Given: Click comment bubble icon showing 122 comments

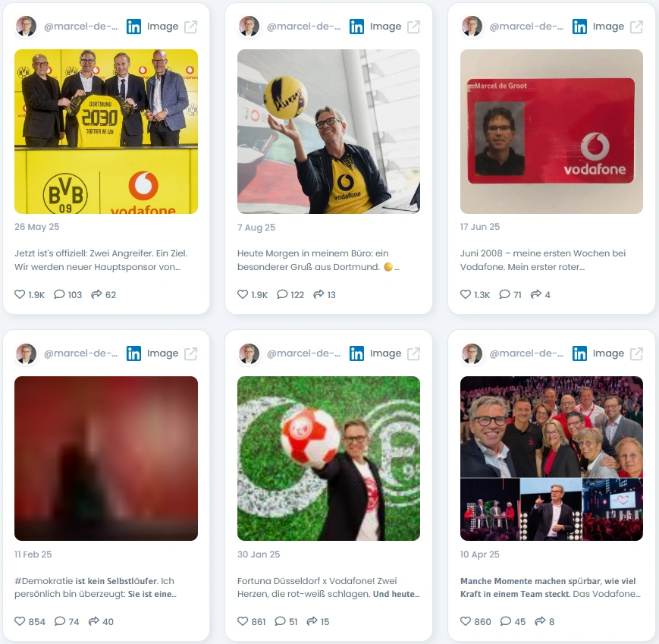Looking at the screenshot, I should click(282, 294).
